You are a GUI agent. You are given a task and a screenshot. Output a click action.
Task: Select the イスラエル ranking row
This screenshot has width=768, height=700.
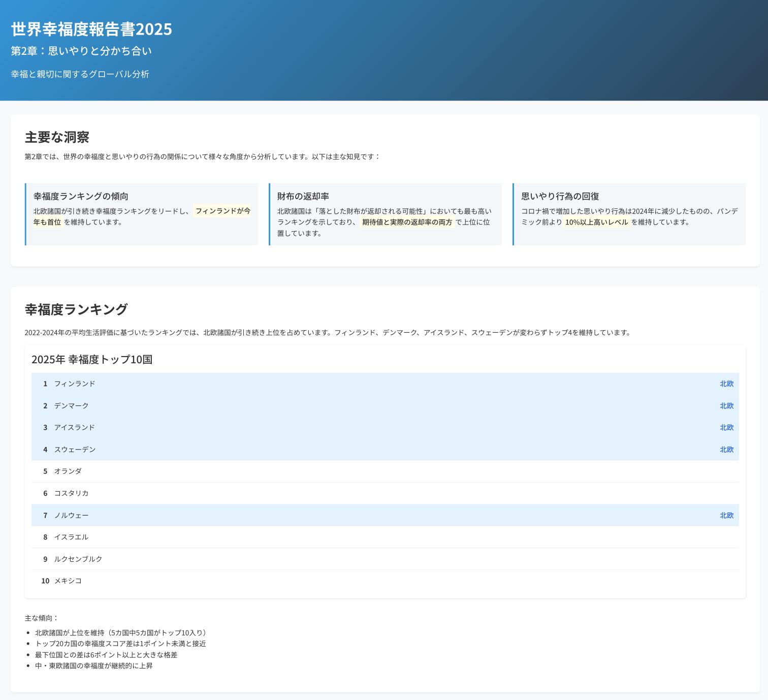click(x=385, y=537)
